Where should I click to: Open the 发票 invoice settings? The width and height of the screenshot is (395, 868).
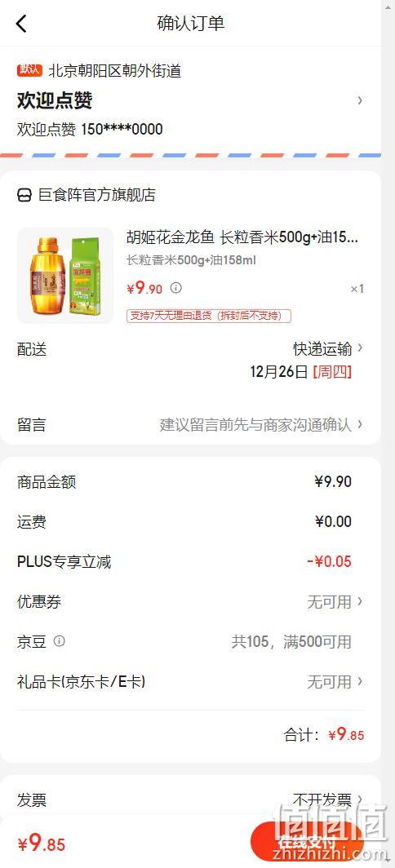coord(191,800)
